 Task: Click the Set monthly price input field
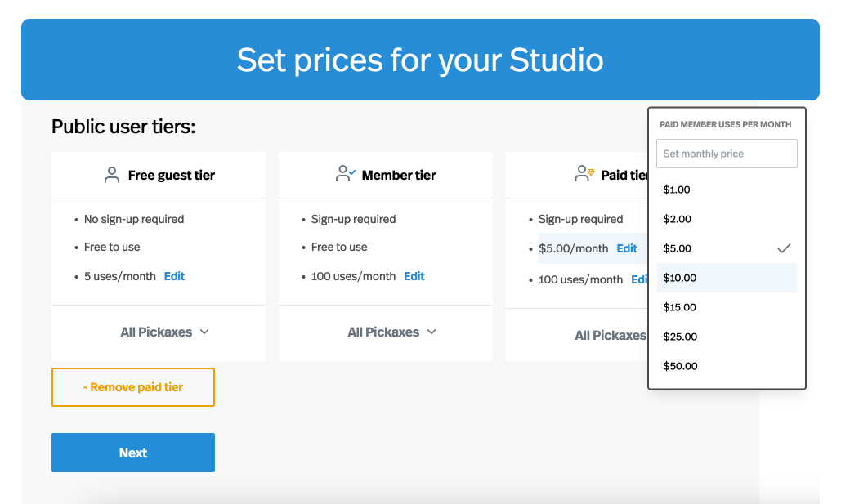coord(726,154)
